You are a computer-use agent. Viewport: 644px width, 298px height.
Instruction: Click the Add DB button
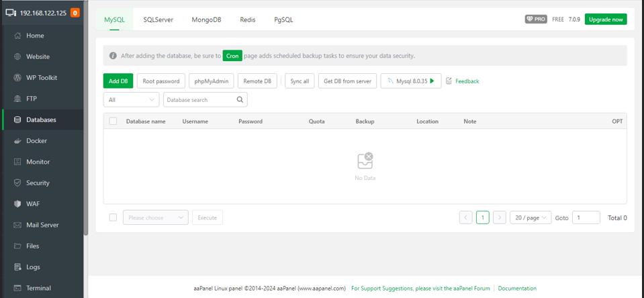coord(118,81)
